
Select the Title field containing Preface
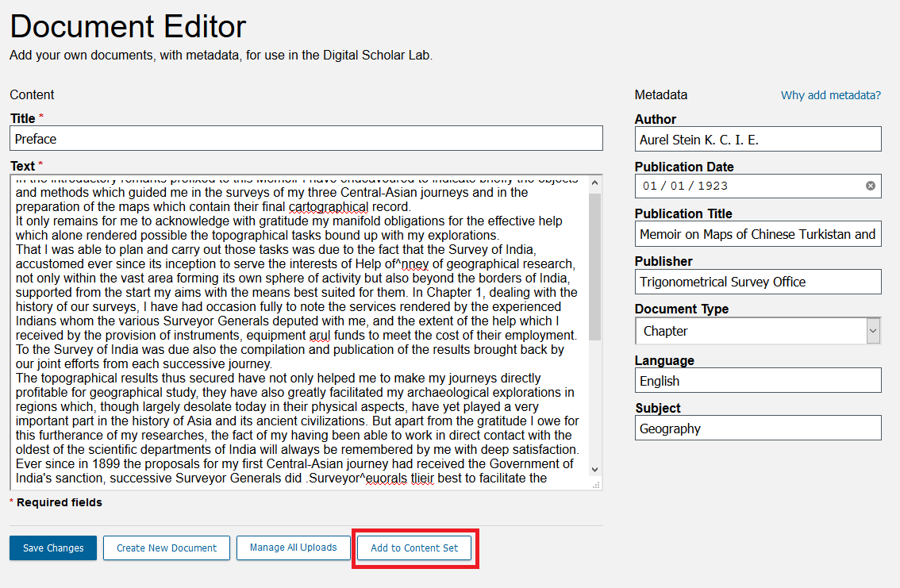(306, 137)
